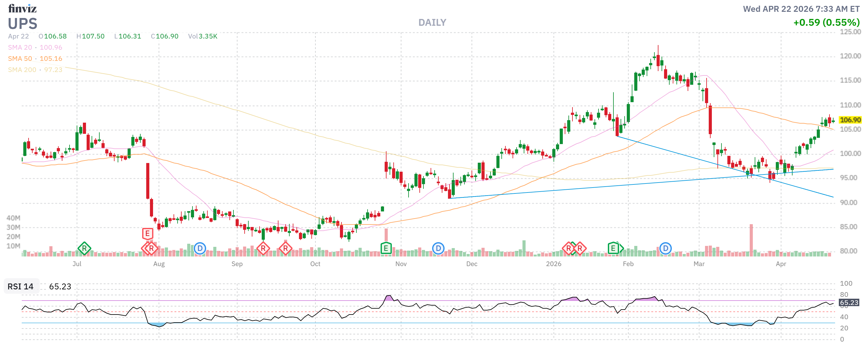Click the green R marker near Jul

pos(84,249)
